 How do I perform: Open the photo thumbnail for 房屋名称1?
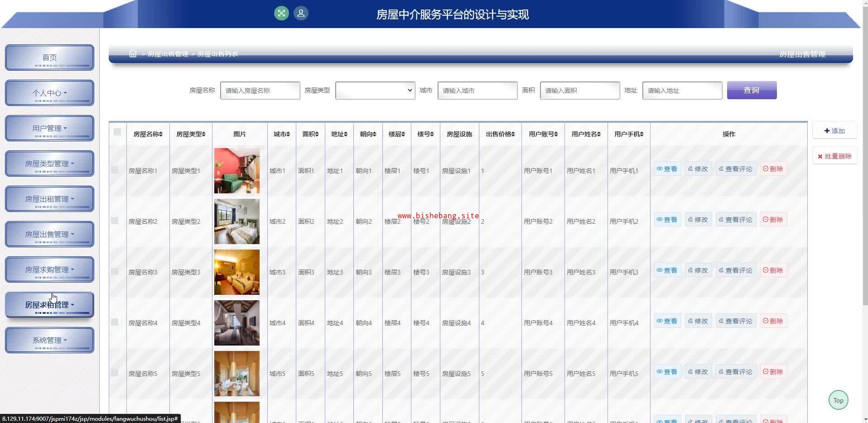(237, 171)
